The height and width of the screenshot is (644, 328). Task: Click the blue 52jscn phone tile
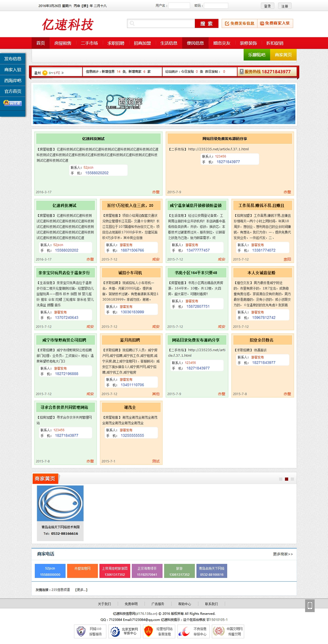tap(50, 571)
